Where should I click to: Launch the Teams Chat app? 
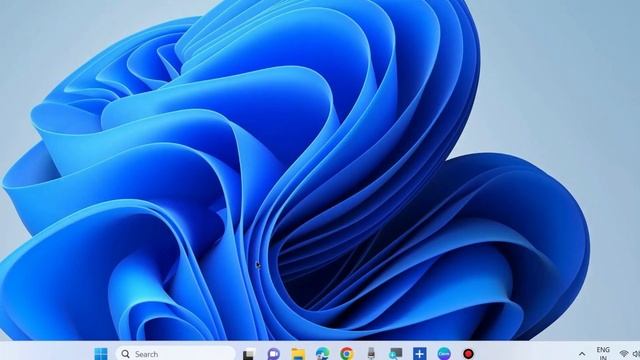tap(273, 354)
